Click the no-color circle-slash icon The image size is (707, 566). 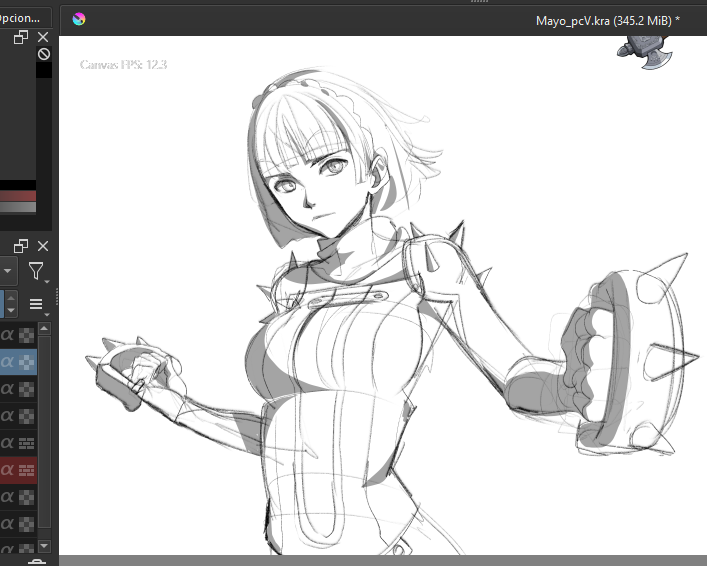pyautogui.click(x=44, y=54)
